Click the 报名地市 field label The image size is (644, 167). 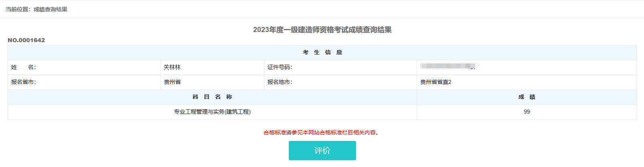coord(280,82)
